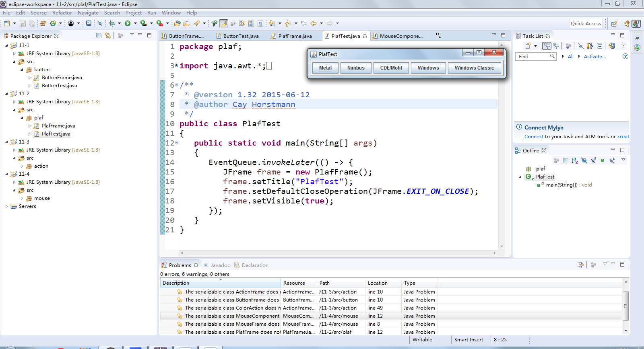Click the Windows Classic button in PlafTest window
Screen dimensions: 644x349
474,68
